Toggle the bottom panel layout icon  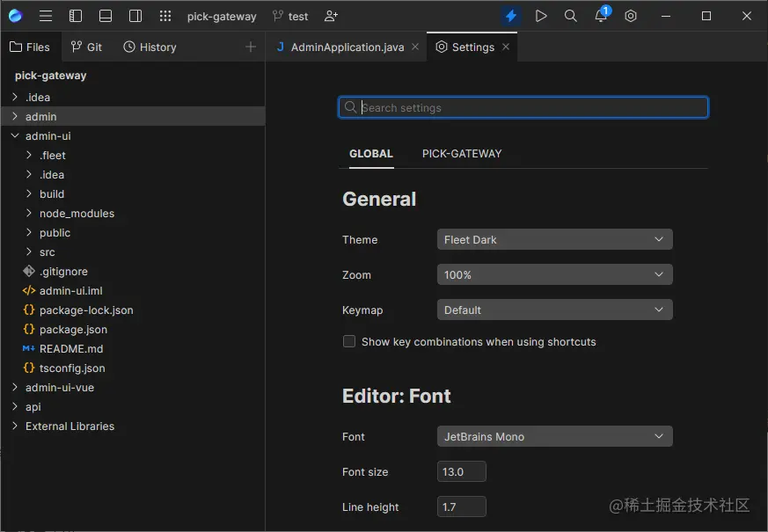[106, 16]
